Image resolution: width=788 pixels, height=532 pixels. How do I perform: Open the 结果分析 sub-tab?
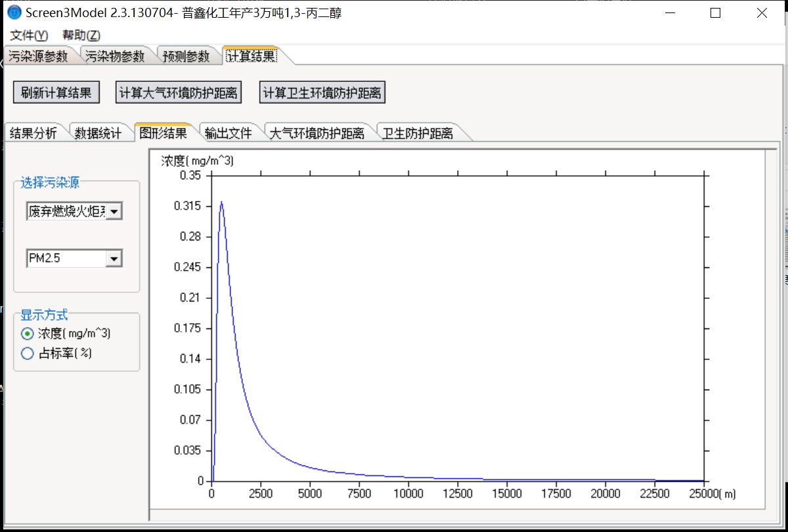pos(33,133)
